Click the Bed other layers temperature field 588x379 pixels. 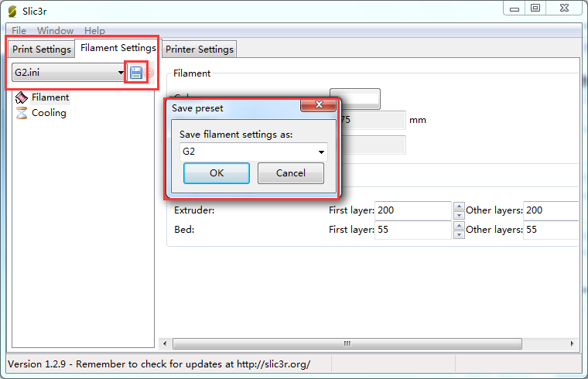[551, 230]
